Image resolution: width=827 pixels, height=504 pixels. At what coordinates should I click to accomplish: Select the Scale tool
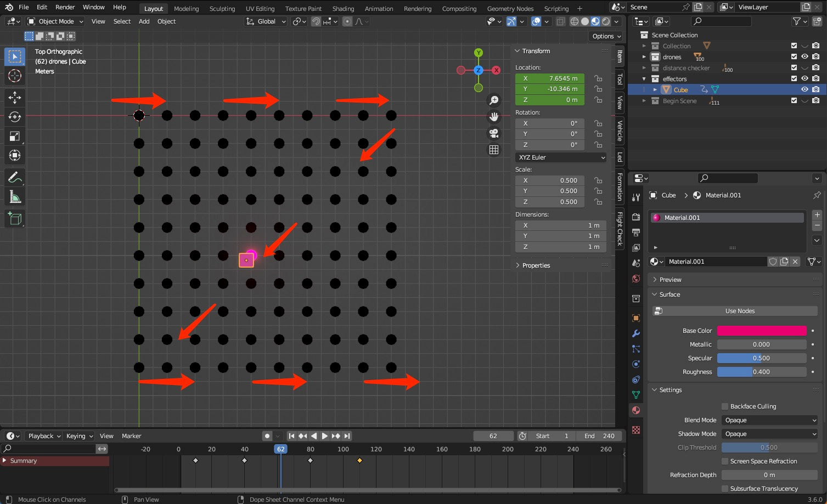[x=15, y=136]
